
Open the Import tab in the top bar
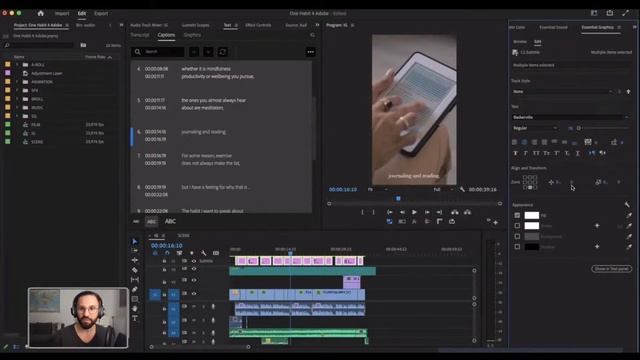(62, 13)
